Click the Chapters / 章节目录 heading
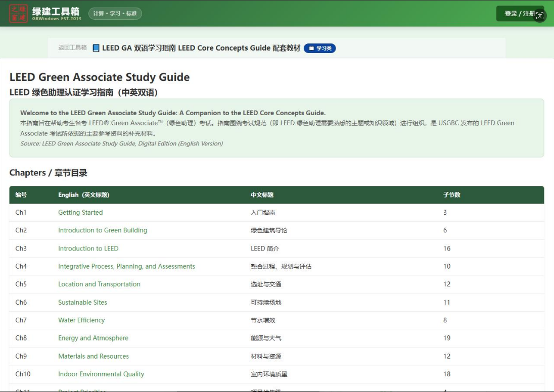 [x=49, y=173]
